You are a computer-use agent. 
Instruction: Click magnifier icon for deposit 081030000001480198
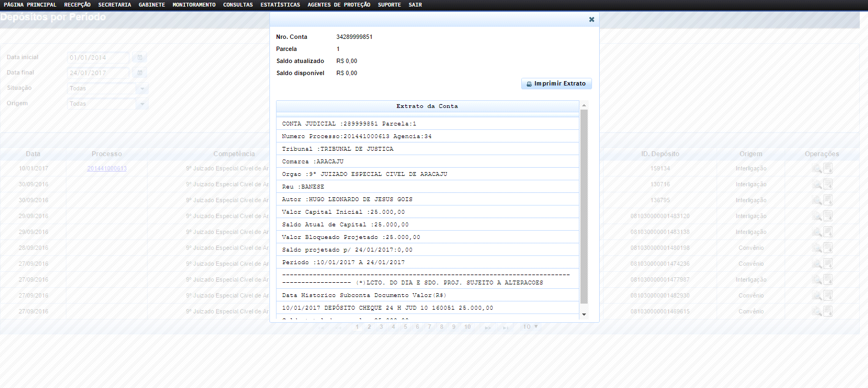click(x=816, y=248)
